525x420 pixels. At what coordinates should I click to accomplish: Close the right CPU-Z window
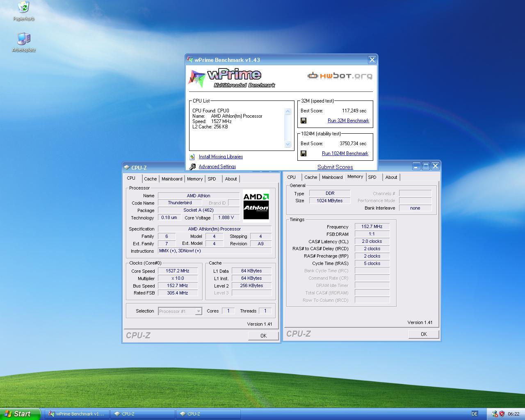coord(435,166)
